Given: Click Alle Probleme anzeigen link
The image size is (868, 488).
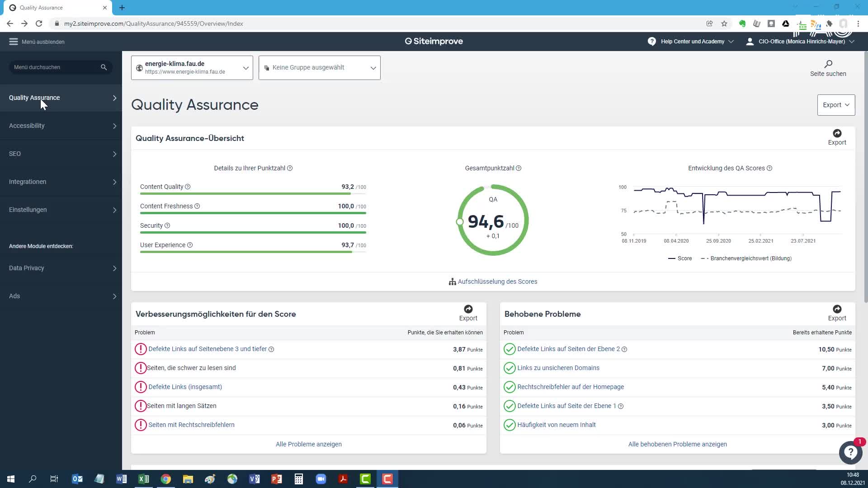Looking at the screenshot, I should 308,444.
